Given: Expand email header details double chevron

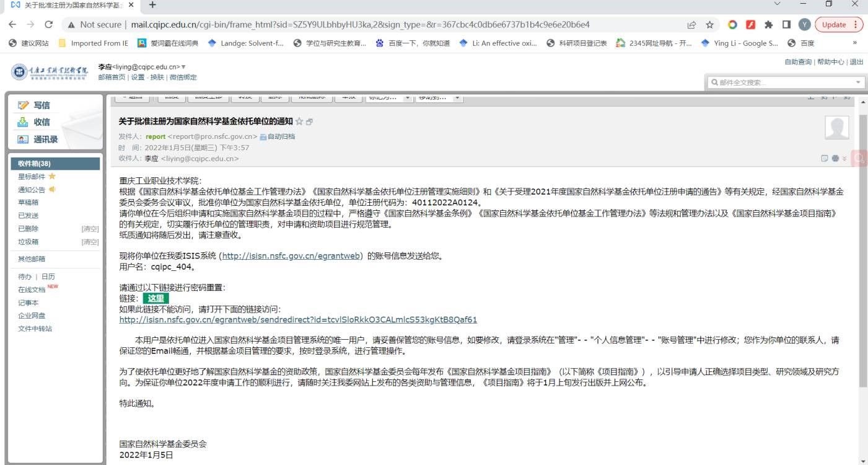Looking at the screenshot, I should click(x=844, y=159).
